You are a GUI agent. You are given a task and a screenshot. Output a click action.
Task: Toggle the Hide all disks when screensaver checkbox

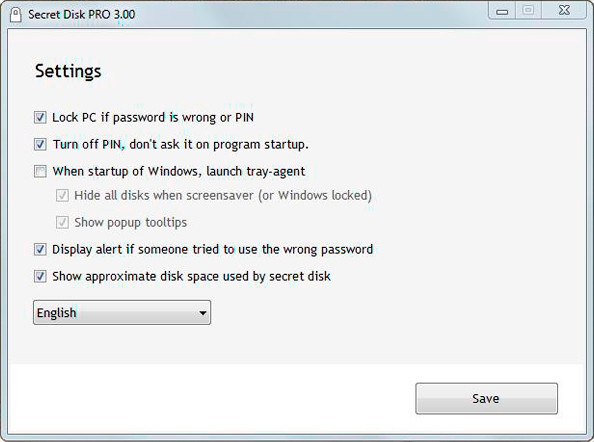[x=62, y=195]
